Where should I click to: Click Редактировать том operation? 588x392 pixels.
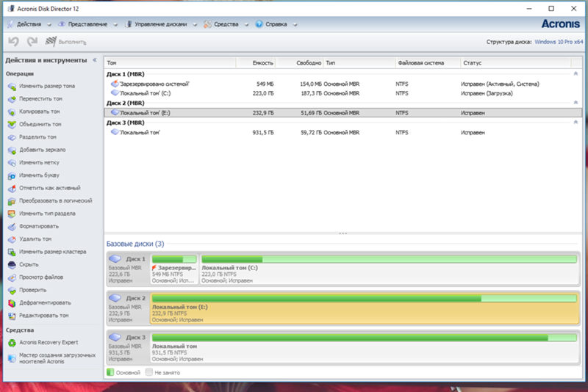pos(38,316)
